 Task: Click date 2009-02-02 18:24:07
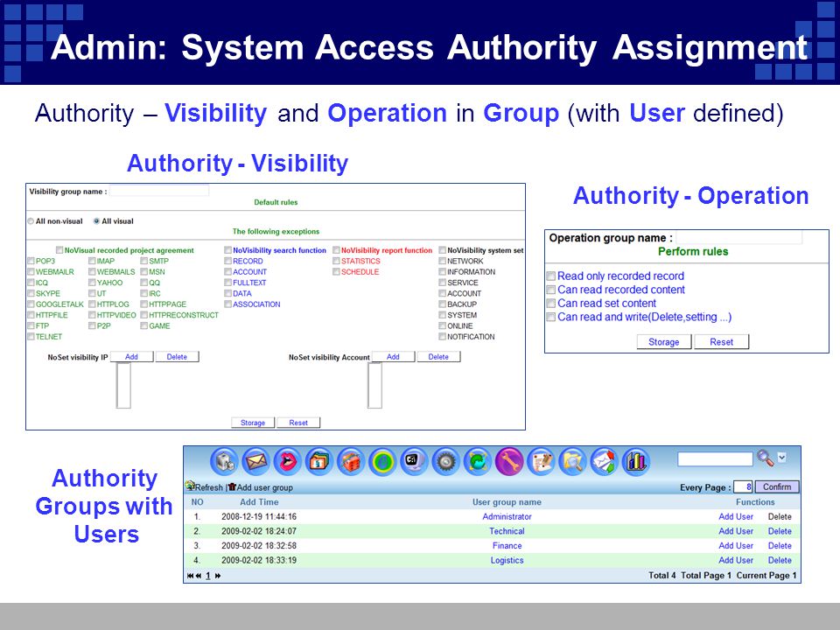click(x=259, y=531)
